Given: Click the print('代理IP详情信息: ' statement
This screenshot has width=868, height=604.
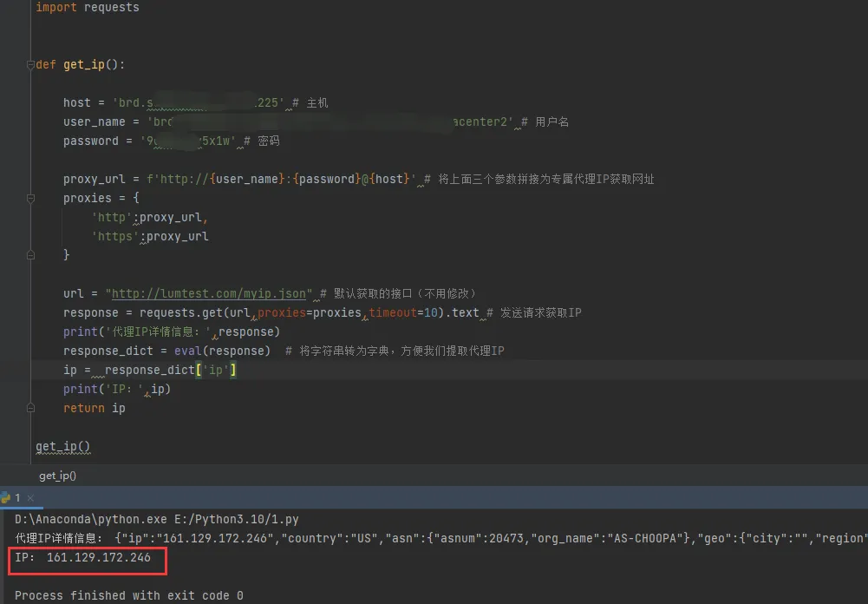Looking at the screenshot, I should click(x=172, y=332).
